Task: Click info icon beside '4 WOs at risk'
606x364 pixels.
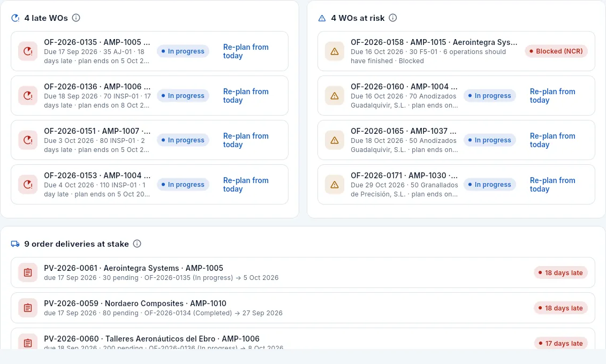Action: 392,18
